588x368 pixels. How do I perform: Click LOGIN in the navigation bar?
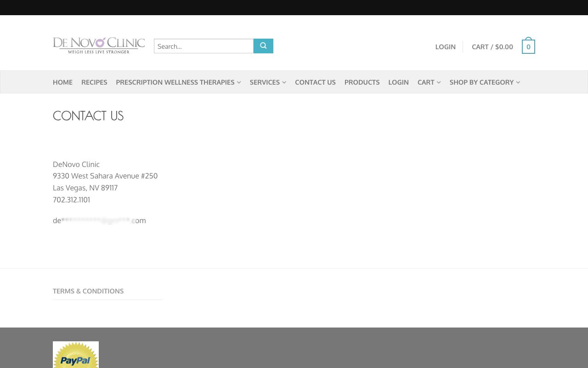398,82
